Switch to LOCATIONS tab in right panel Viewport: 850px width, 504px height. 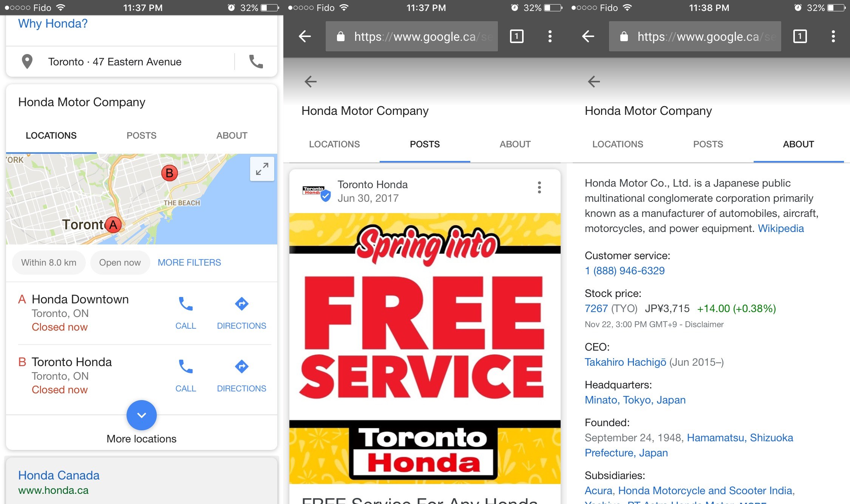(618, 144)
